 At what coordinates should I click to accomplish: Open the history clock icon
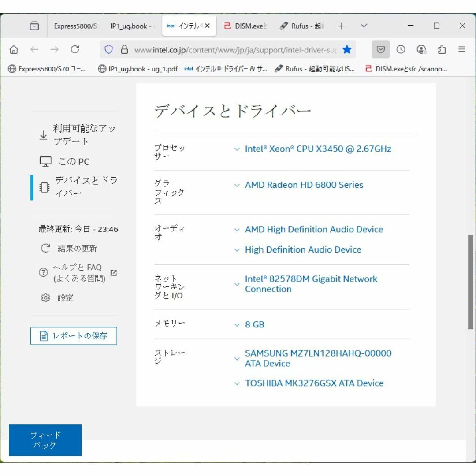pyautogui.click(x=401, y=49)
